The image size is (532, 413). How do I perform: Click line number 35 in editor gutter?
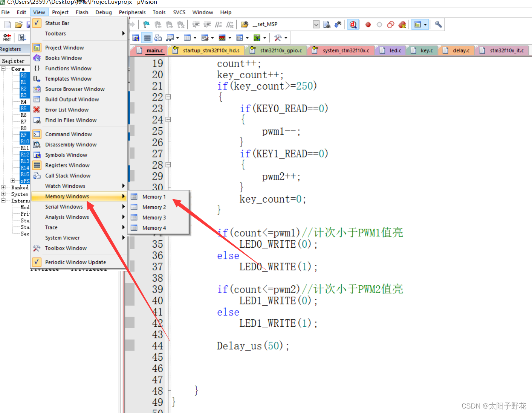point(157,244)
